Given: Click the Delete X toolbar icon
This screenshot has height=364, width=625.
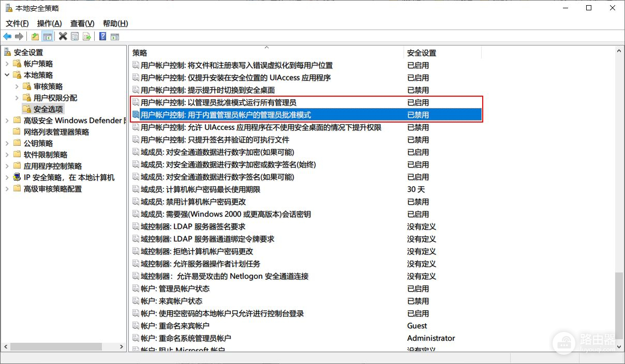Looking at the screenshot, I should coord(63,36).
